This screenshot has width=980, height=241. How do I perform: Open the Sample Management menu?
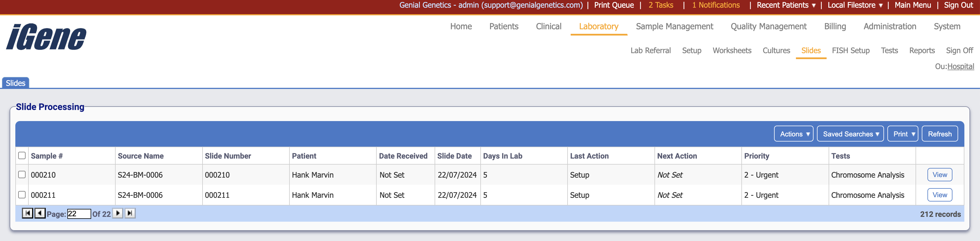(674, 26)
